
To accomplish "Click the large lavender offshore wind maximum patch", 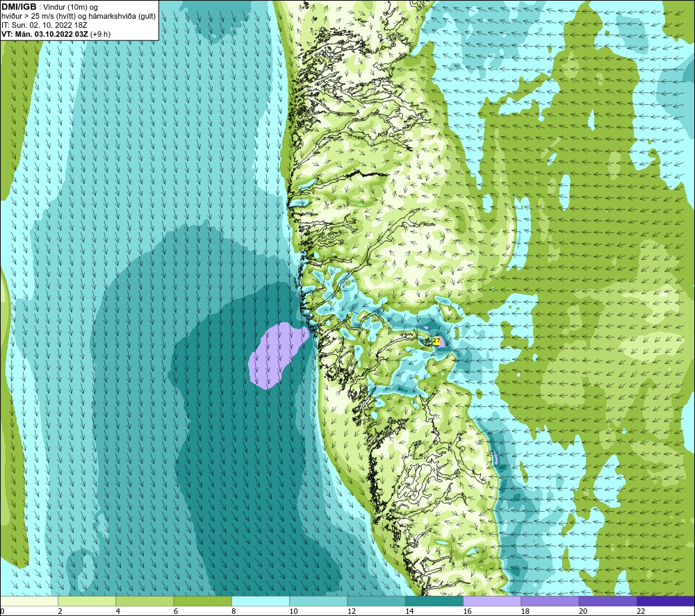I will [x=277, y=356].
